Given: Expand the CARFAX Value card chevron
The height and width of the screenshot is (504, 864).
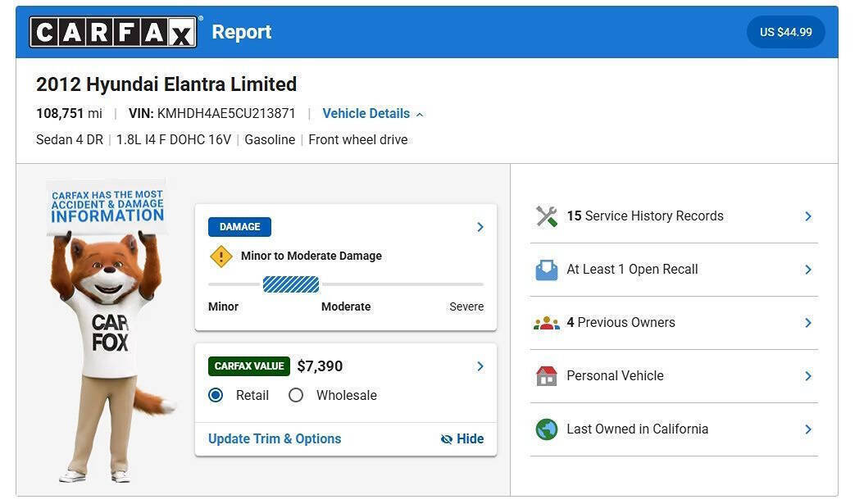Looking at the screenshot, I should [x=480, y=366].
